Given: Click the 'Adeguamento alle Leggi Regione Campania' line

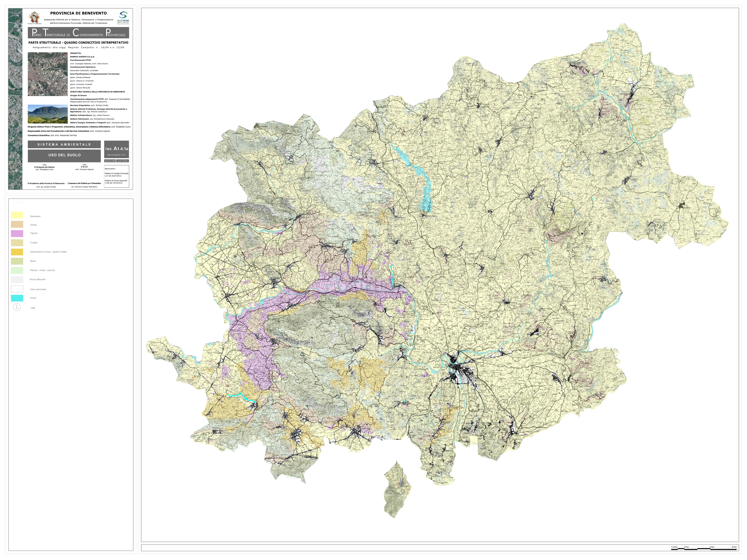Looking at the screenshot, I should [x=78, y=48].
